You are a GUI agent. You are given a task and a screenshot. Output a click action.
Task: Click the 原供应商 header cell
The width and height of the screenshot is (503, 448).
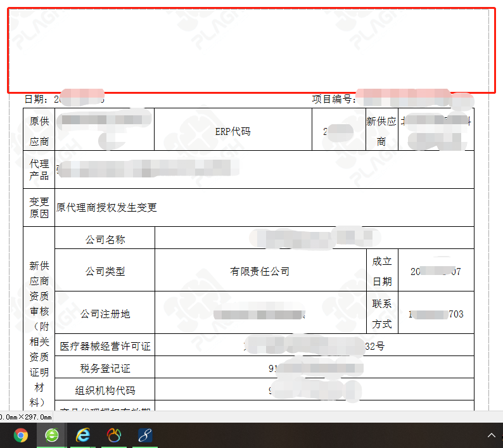[39, 129]
